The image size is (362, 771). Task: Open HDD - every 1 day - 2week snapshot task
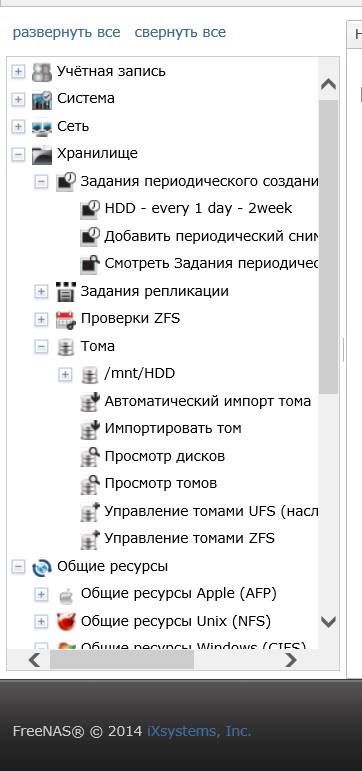198,208
